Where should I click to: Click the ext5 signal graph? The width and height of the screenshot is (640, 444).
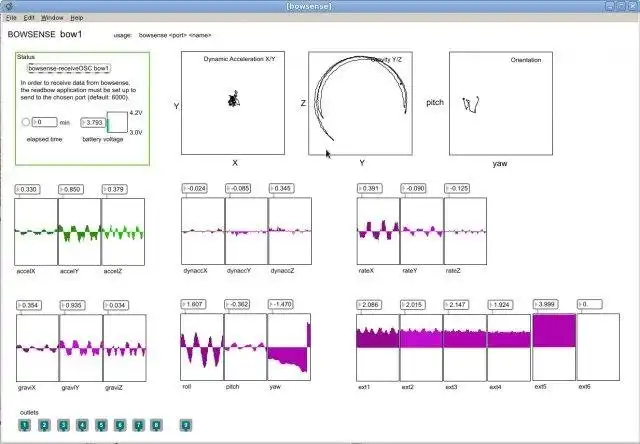coord(554,347)
